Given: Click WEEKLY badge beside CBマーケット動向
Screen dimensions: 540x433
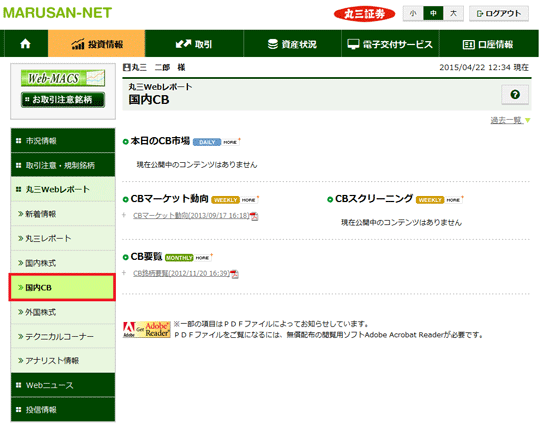Looking at the screenshot, I should (x=225, y=200).
